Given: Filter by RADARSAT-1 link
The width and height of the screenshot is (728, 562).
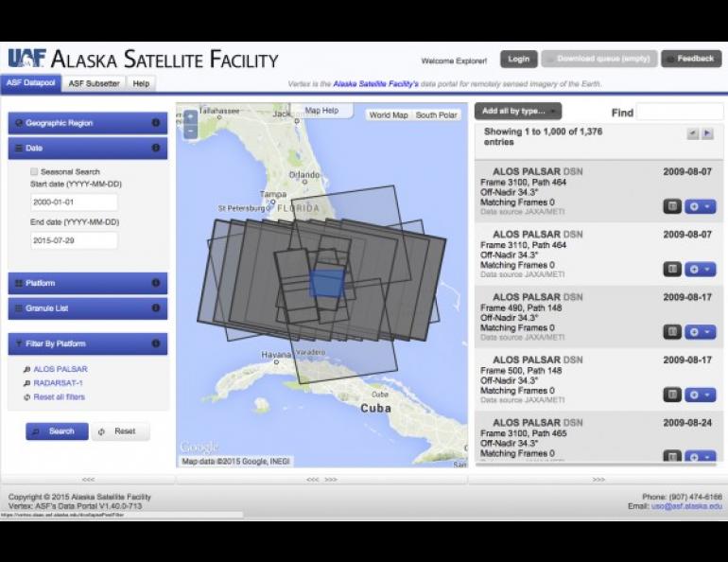Looking at the screenshot, I should [58, 383].
